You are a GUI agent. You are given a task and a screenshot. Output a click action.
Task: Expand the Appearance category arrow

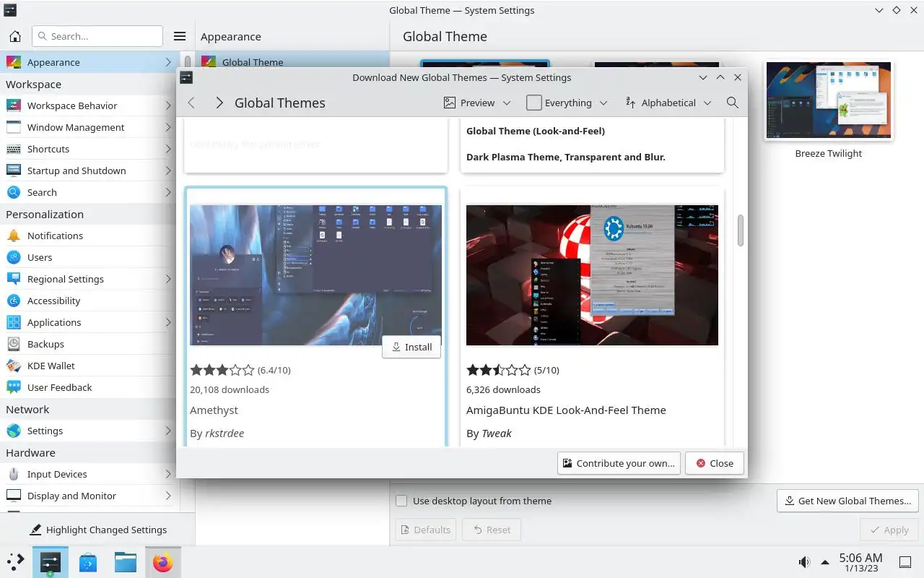point(168,62)
